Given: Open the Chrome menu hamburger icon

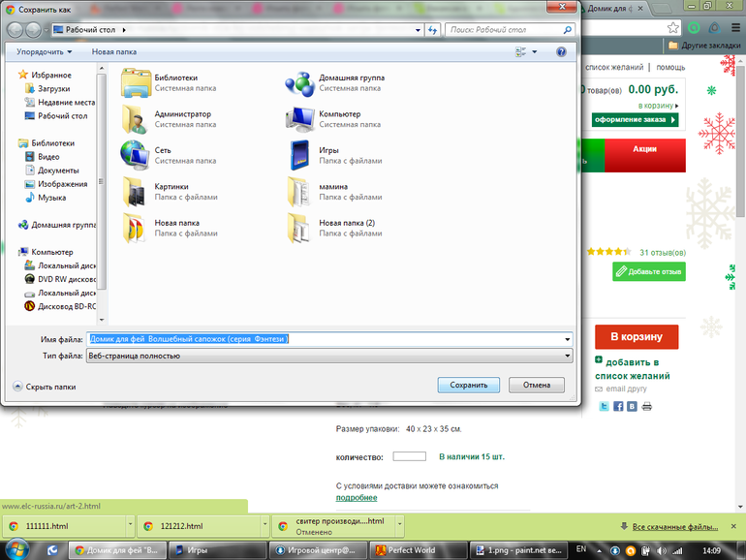Looking at the screenshot, I should (735, 28).
